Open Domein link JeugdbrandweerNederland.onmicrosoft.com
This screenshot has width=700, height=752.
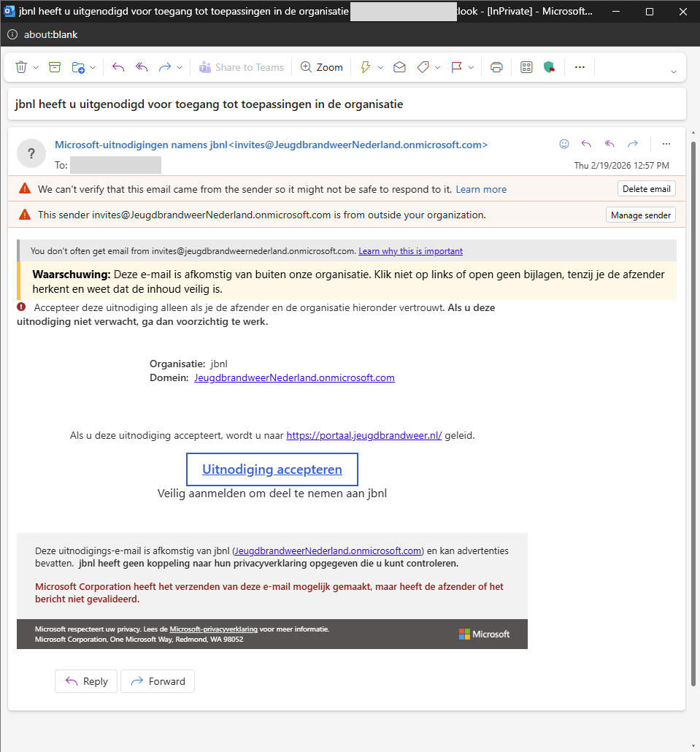294,378
